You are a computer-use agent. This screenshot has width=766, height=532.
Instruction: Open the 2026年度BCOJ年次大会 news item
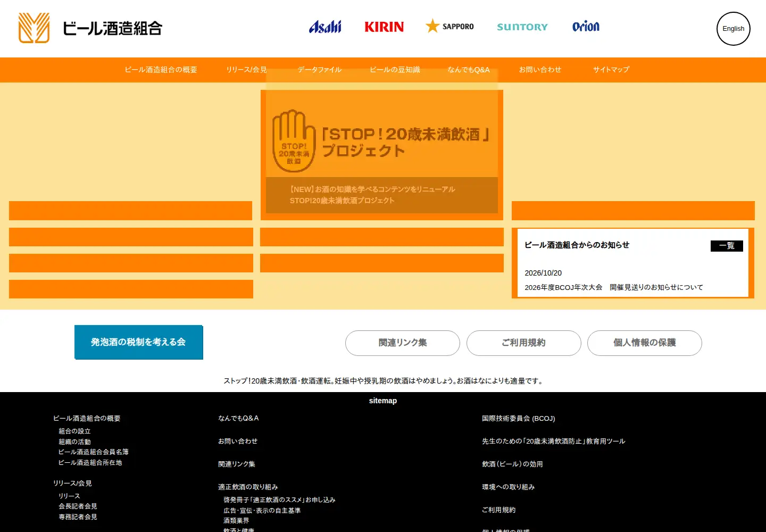tap(614, 287)
